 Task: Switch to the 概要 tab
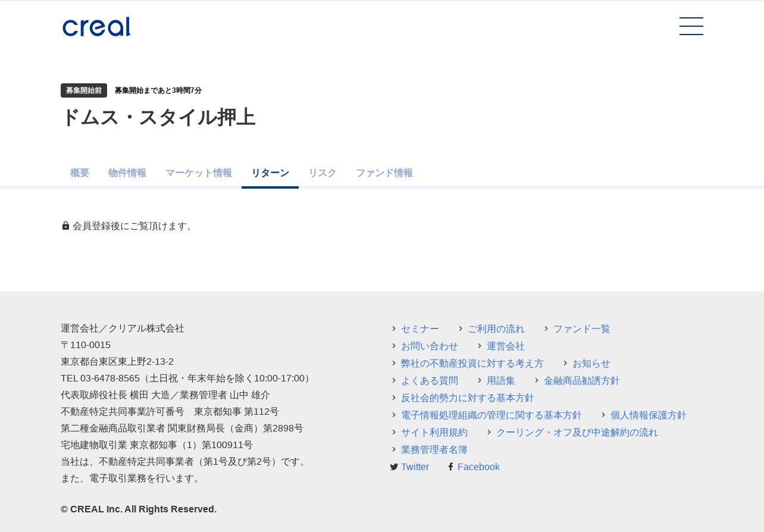click(80, 173)
